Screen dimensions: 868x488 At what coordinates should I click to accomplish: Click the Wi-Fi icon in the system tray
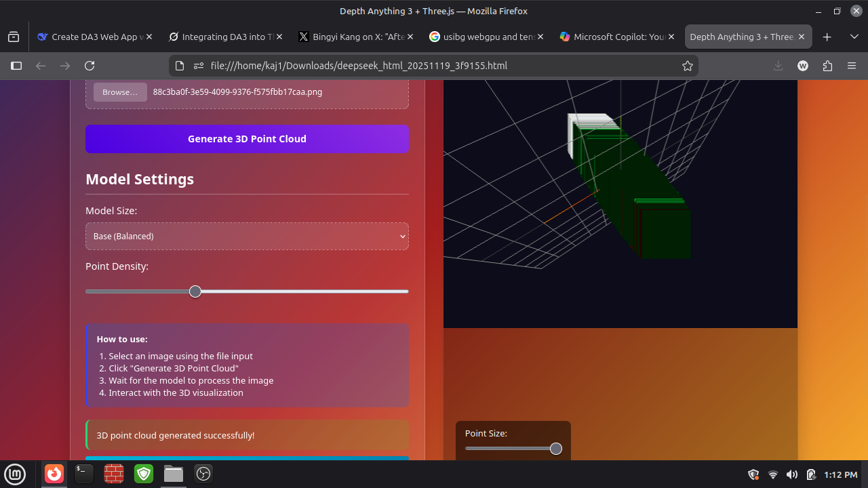point(773,474)
